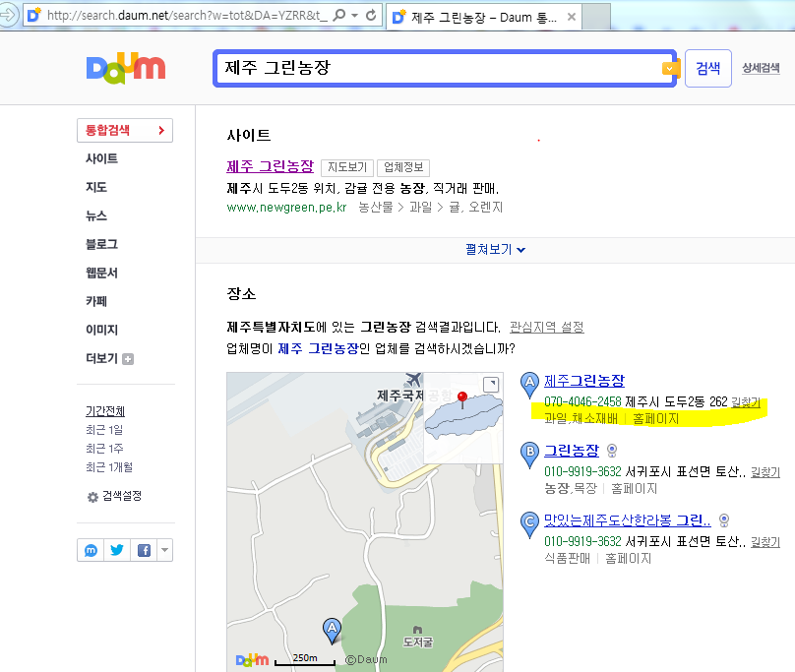795x672 pixels.
Task: Click the 지도보기 button
Action: (347, 167)
